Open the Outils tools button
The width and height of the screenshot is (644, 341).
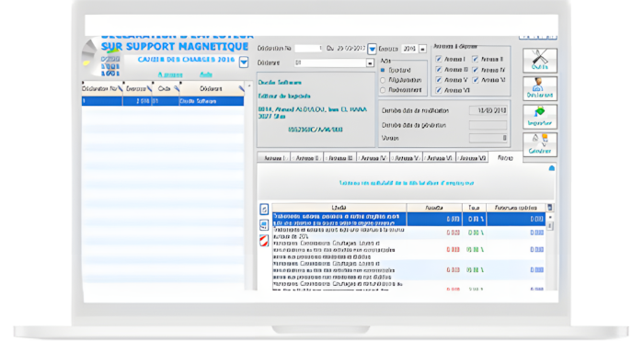(540, 61)
